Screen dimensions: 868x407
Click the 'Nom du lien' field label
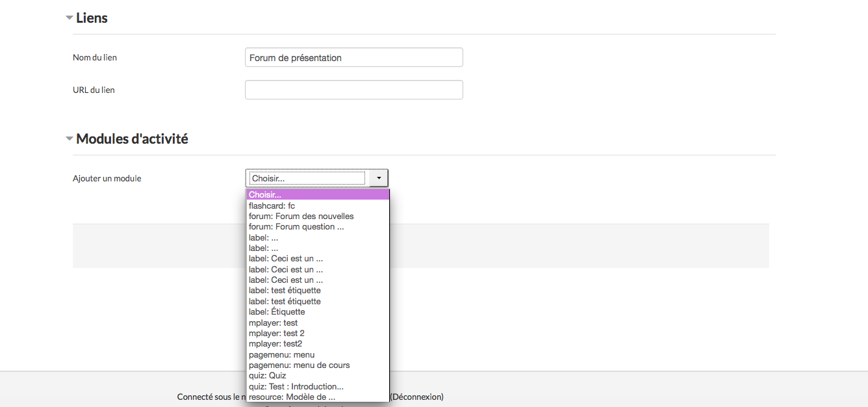(95, 57)
